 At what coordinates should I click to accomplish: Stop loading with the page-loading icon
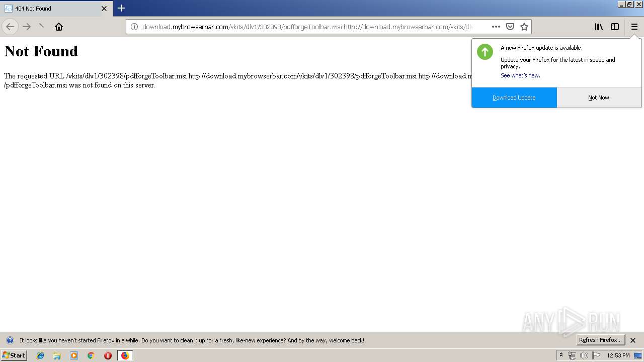point(42,27)
